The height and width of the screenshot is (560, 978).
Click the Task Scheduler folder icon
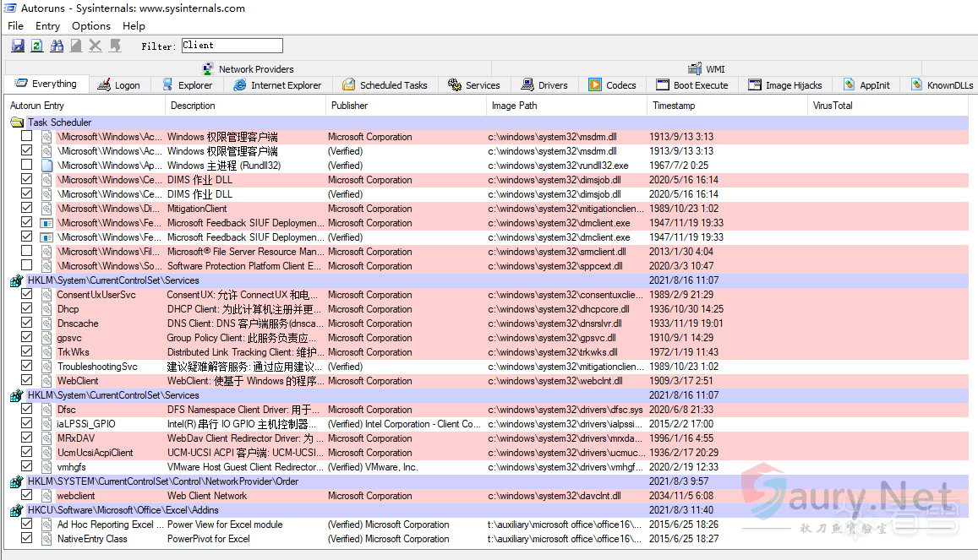pyautogui.click(x=17, y=122)
